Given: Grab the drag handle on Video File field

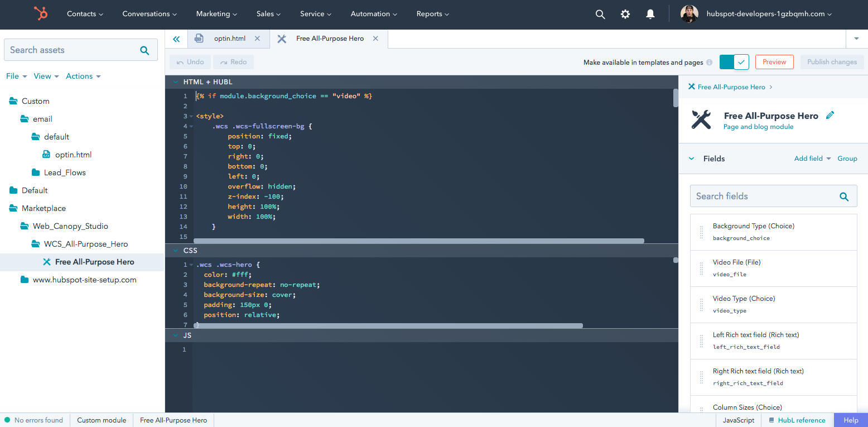Looking at the screenshot, I should tap(701, 268).
